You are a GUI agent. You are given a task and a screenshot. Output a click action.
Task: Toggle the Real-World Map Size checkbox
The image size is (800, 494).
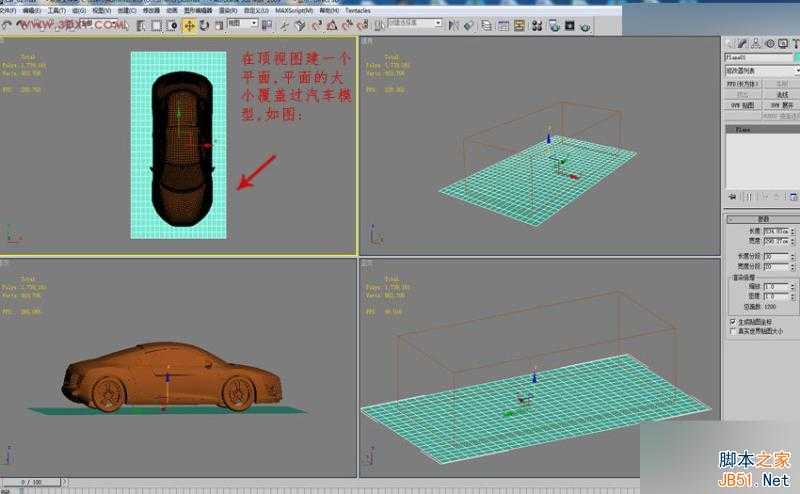733,331
